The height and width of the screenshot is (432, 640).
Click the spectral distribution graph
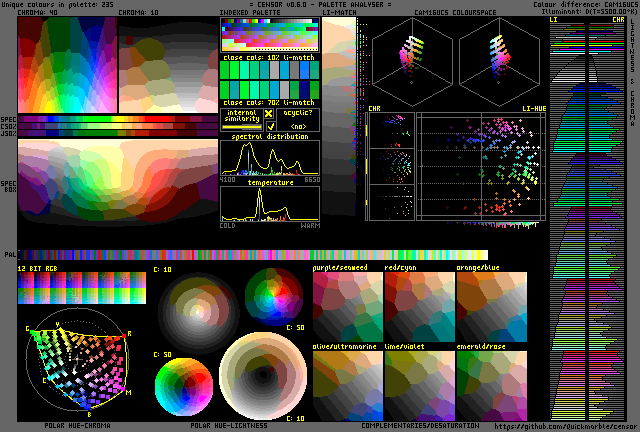270,158
